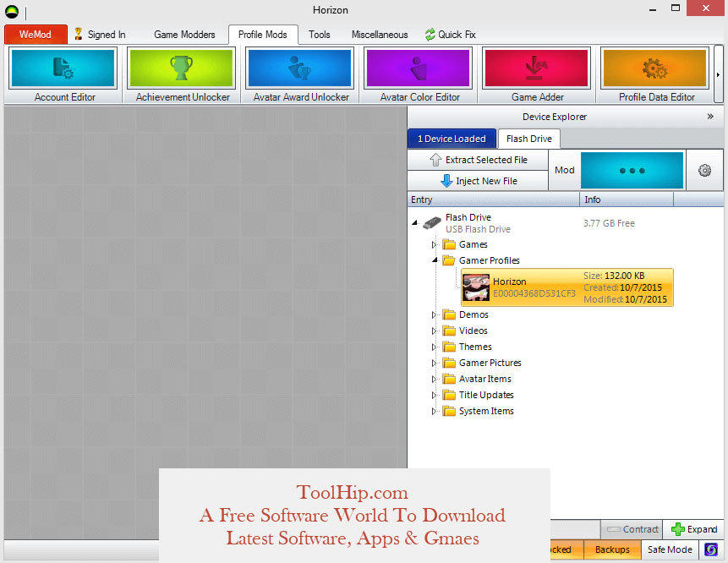This screenshot has width=728, height=563.
Task: Switch to the Game Modders tab
Action: coord(184,35)
